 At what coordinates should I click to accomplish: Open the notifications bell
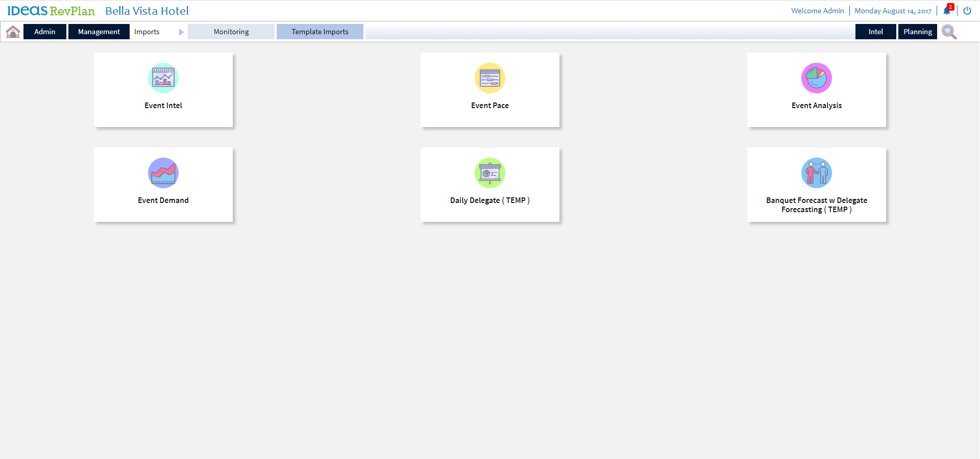point(946,11)
